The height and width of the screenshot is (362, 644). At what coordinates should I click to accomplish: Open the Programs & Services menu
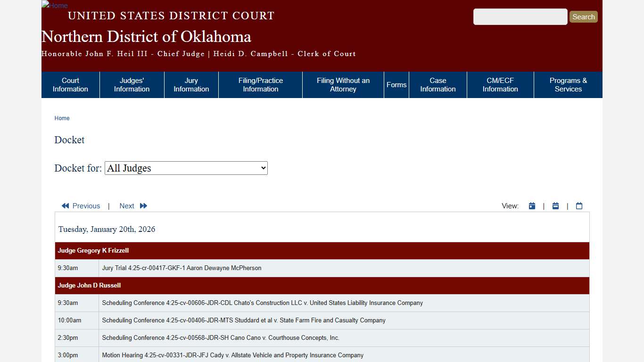[x=568, y=85]
